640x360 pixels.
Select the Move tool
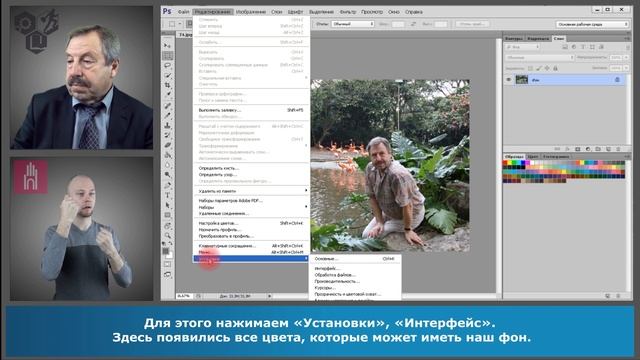(x=168, y=45)
